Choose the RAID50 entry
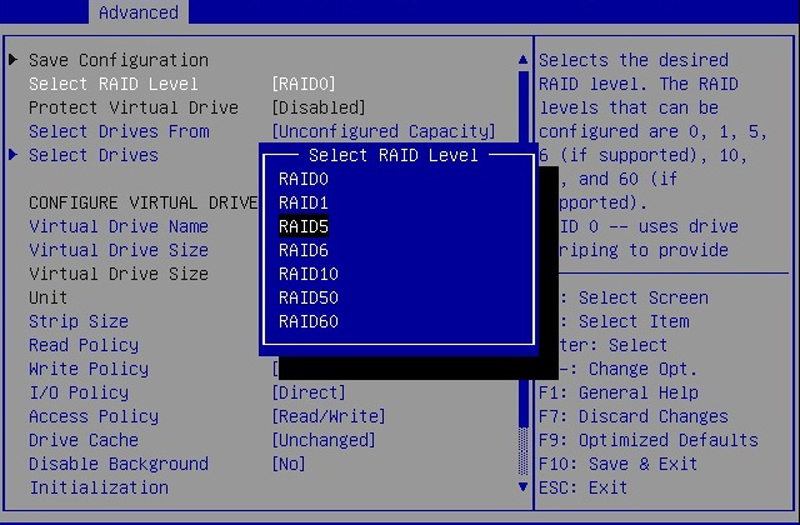 [x=309, y=297]
